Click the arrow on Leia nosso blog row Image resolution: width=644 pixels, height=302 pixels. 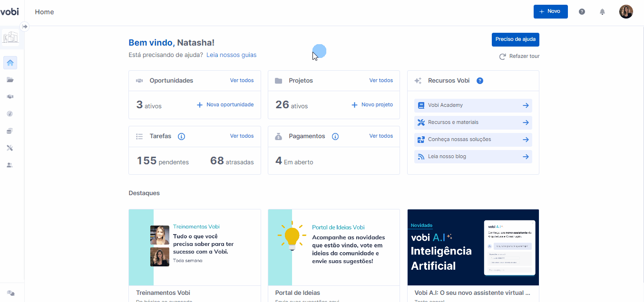point(526,157)
